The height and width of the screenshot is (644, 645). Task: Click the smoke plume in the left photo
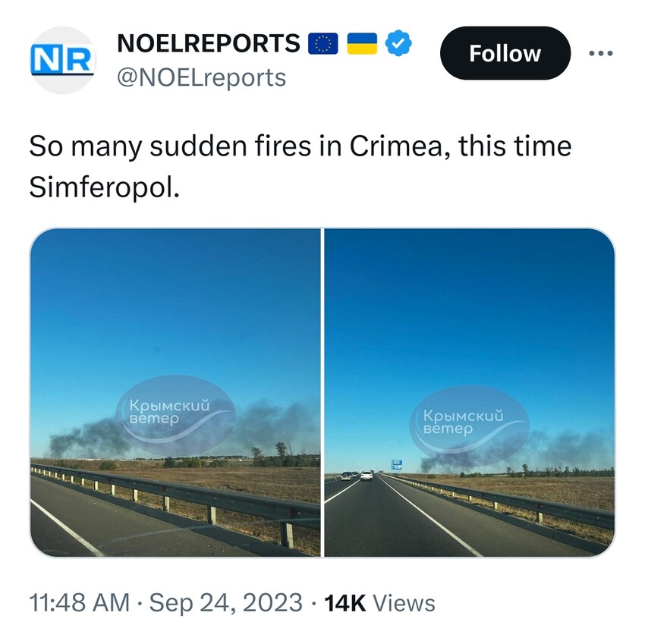click(90, 439)
